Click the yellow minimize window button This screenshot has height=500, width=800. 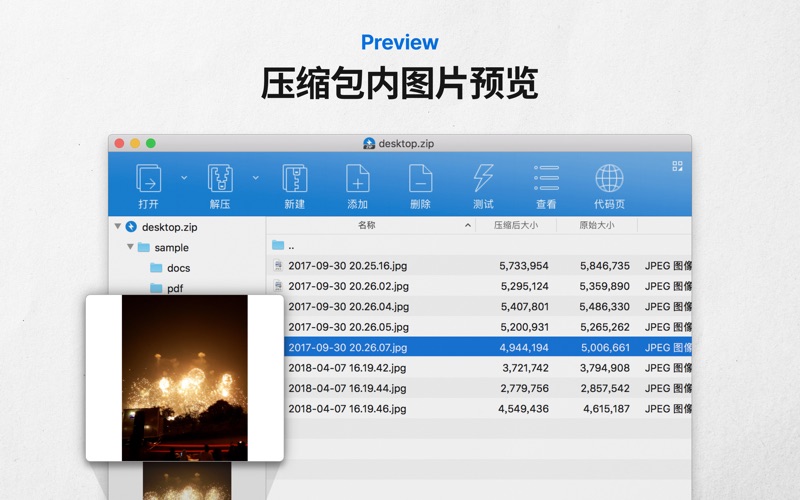tap(135, 143)
